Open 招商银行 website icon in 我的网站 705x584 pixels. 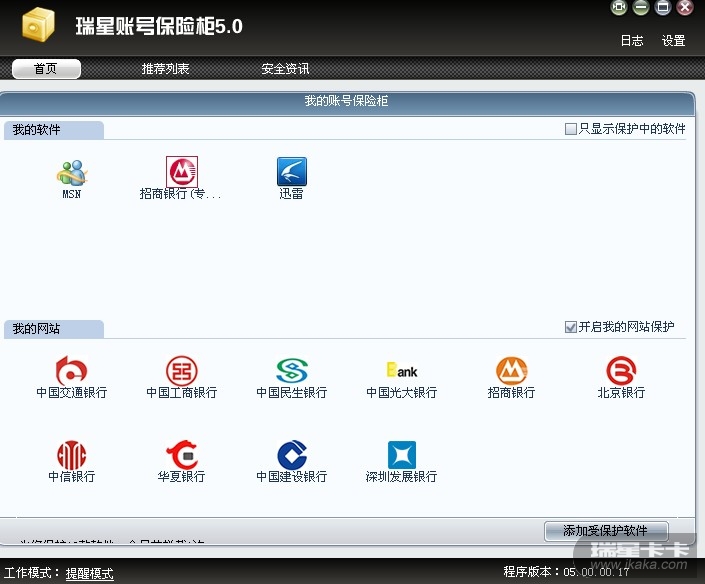(511, 370)
